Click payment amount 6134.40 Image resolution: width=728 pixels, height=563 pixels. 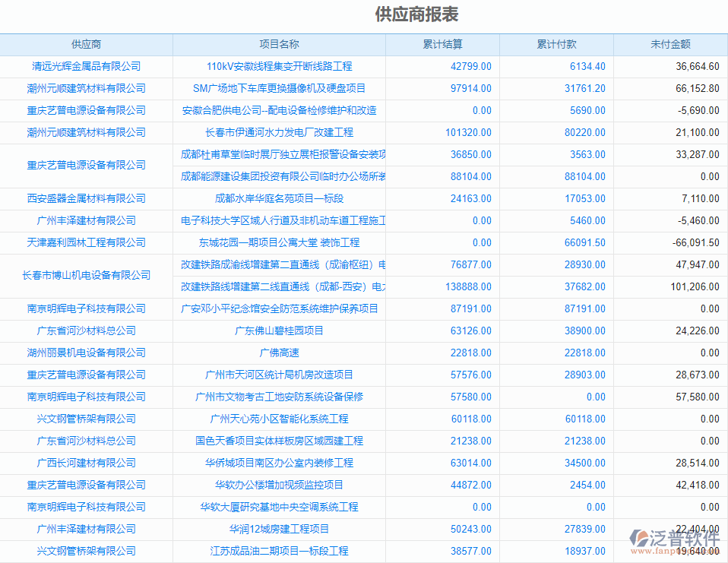587,66
